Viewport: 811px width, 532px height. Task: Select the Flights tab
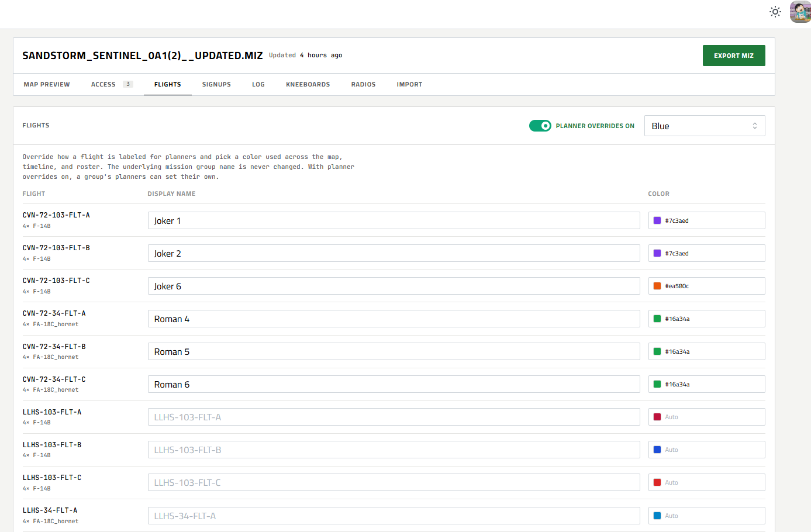coord(168,84)
